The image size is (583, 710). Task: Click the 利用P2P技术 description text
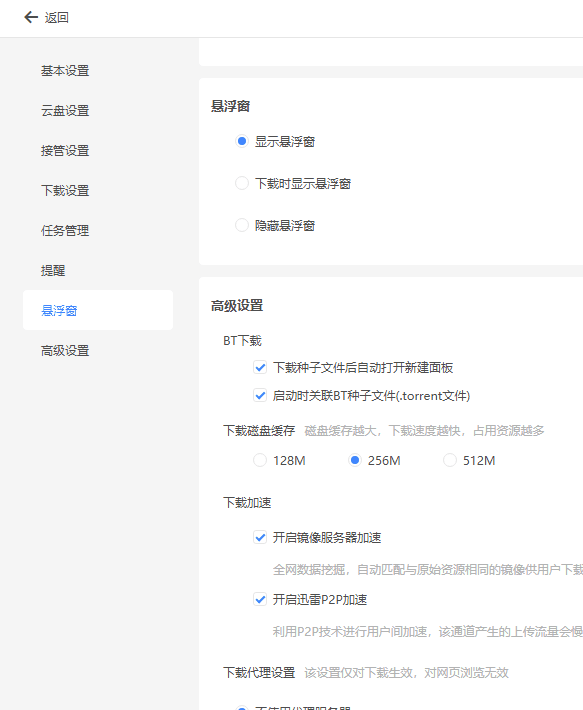tap(428, 631)
